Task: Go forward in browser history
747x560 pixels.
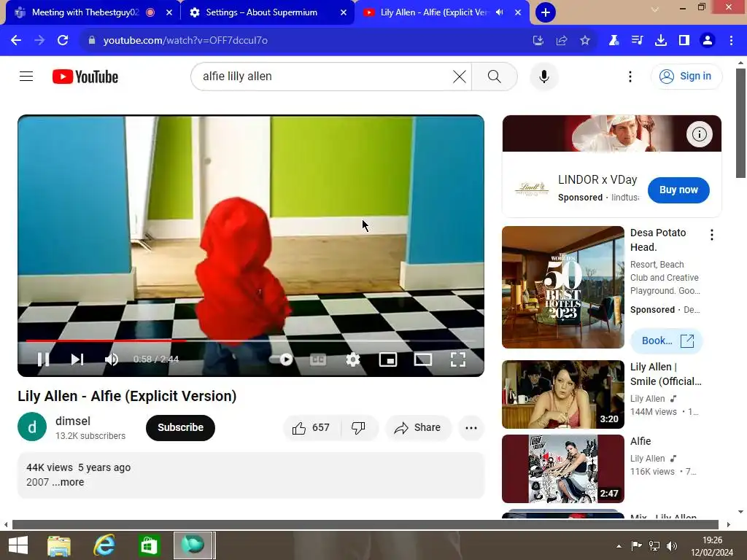Action: 39,40
